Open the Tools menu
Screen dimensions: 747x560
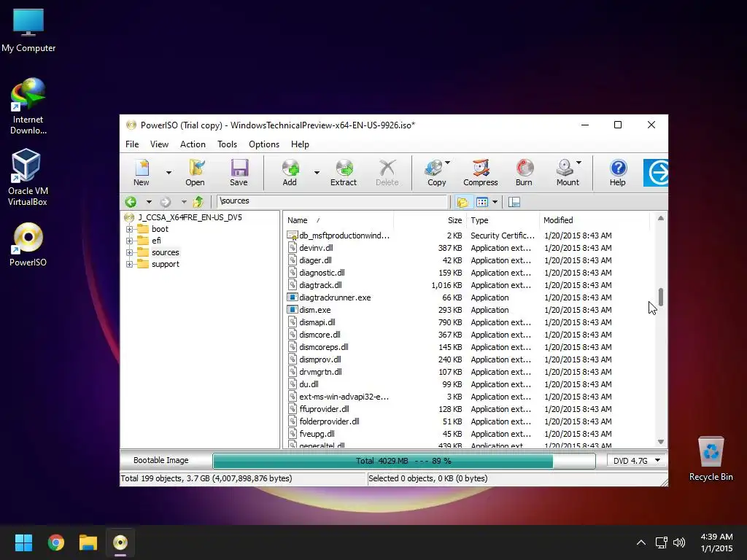click(228, 144)
